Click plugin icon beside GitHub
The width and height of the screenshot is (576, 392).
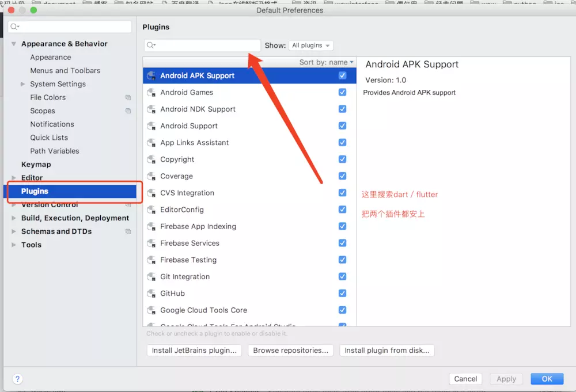[x=151, y=294]
